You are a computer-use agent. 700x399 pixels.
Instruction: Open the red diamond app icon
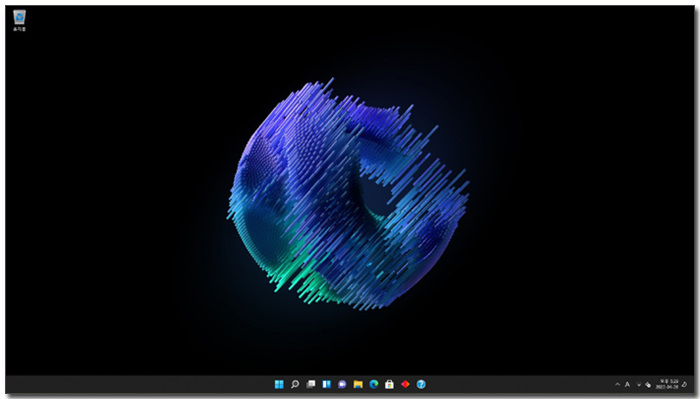coord(405,384)
